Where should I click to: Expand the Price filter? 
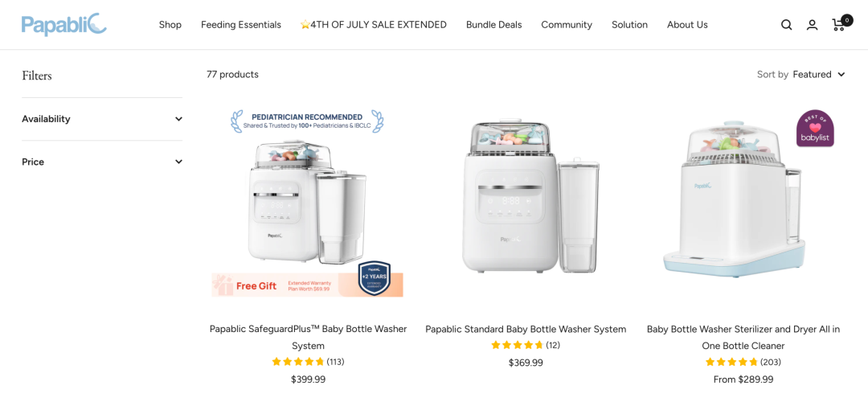click(x=102, y=162)
